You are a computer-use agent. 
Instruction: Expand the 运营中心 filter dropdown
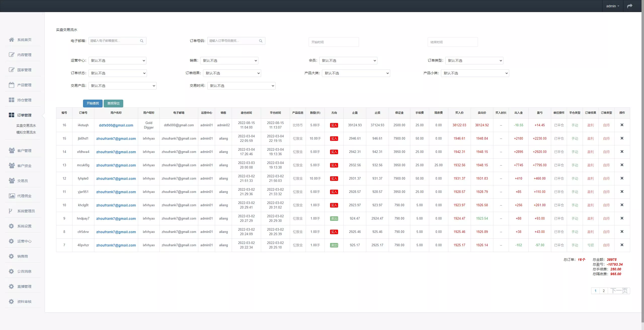(x=117, y=61)
